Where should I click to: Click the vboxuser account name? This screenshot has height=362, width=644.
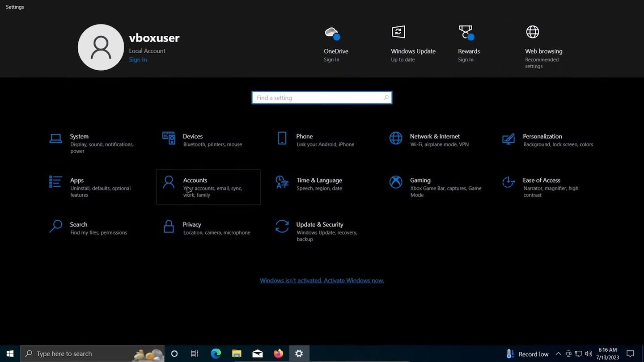[154, 38]
